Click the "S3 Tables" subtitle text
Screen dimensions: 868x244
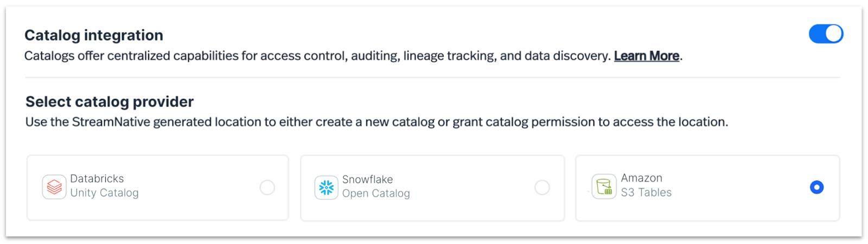[646, 192]
